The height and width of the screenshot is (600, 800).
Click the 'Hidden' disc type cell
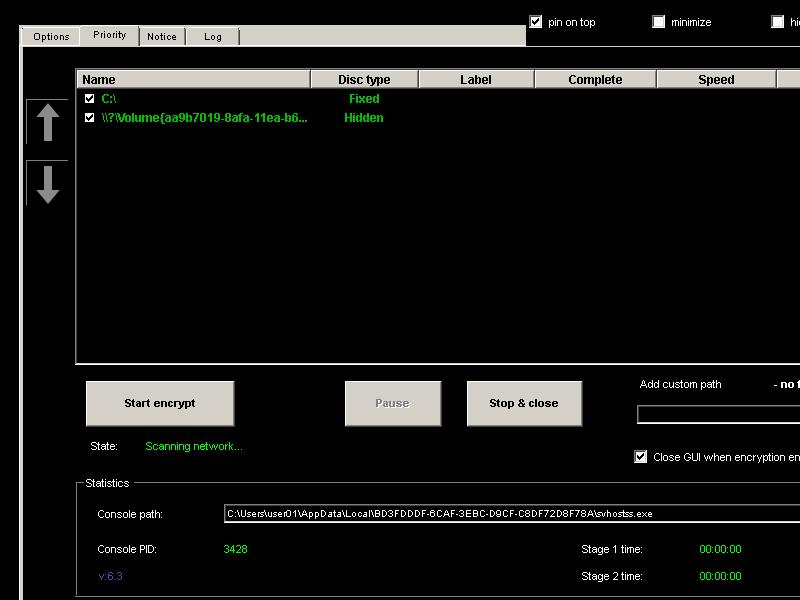[x=364, y=118]
